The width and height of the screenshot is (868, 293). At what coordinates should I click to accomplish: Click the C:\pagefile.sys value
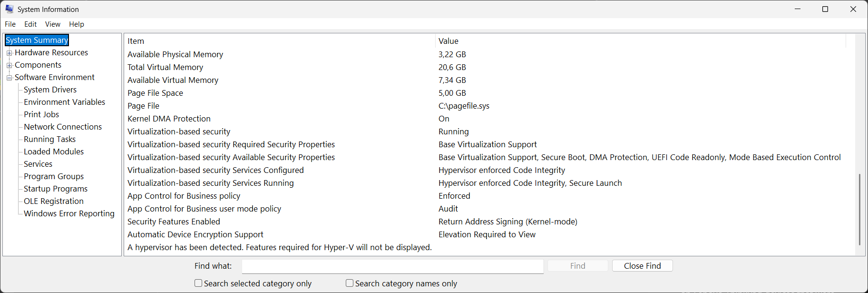[x=464, y=106]
